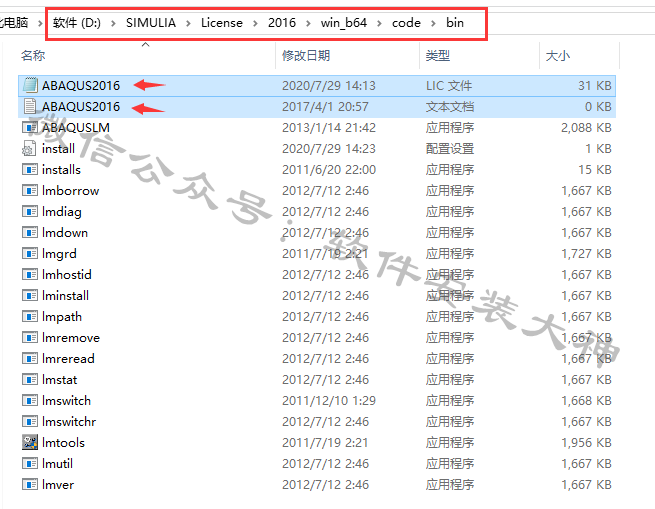Expand chevron after License in address bar
655x509 pixels.
[x=255, y=23]
